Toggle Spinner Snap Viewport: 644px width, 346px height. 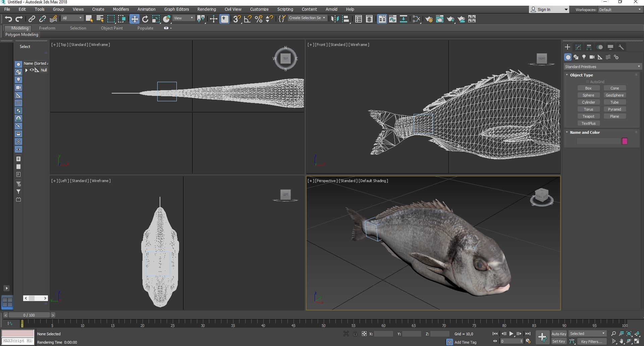(269, 19)
